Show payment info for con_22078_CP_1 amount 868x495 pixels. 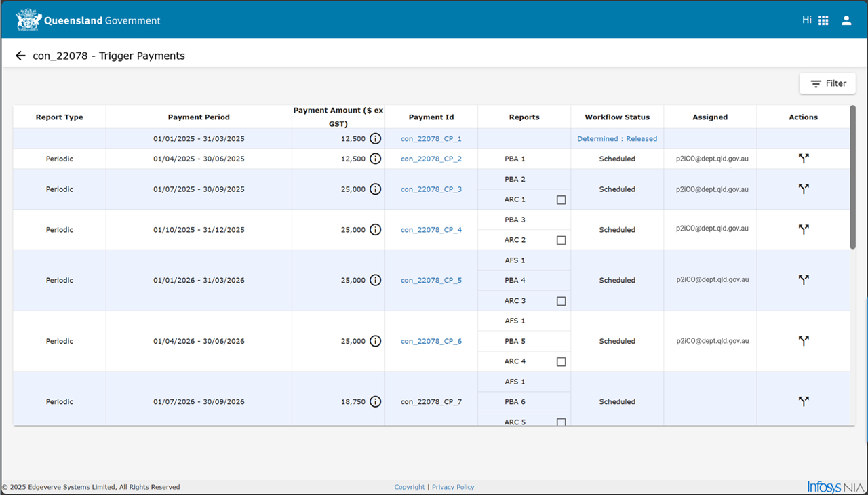click(375, 138)
